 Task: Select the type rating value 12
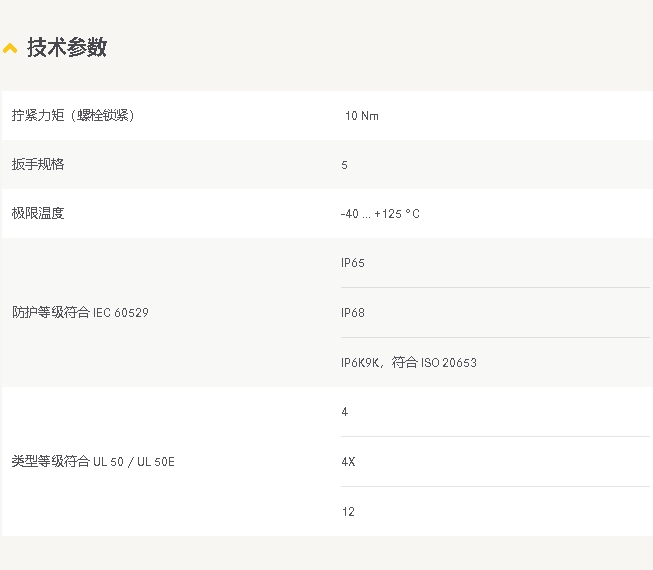tap(347, 512)
